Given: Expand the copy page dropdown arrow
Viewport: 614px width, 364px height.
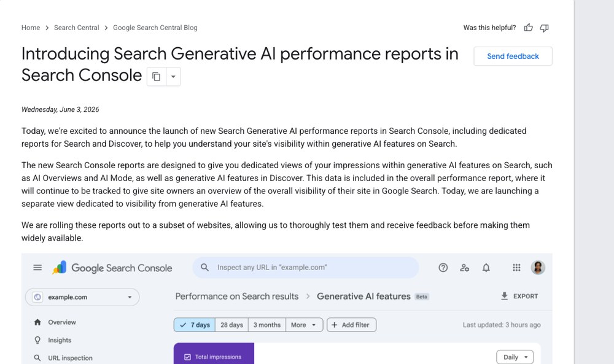Looking at the screenshot, I should click(x=173, y=77).
